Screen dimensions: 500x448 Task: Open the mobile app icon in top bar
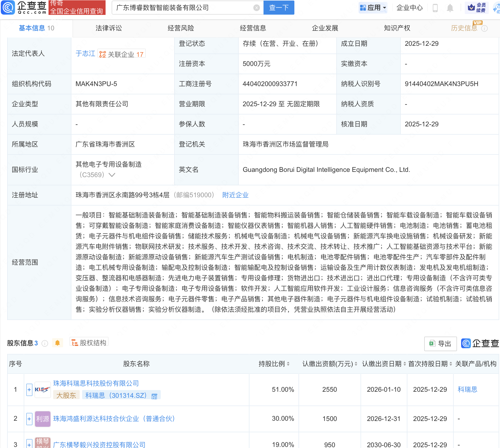click(x=436, y=8)
